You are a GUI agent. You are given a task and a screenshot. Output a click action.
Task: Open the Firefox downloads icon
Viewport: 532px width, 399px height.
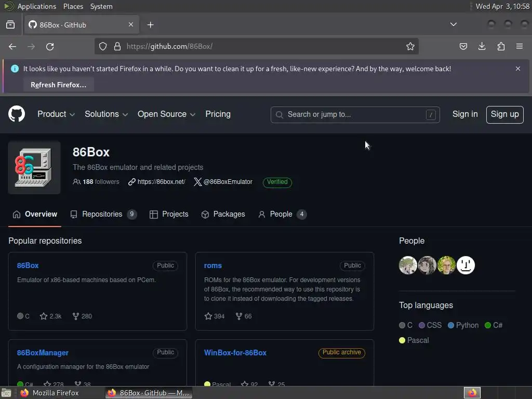coord(482,46)
